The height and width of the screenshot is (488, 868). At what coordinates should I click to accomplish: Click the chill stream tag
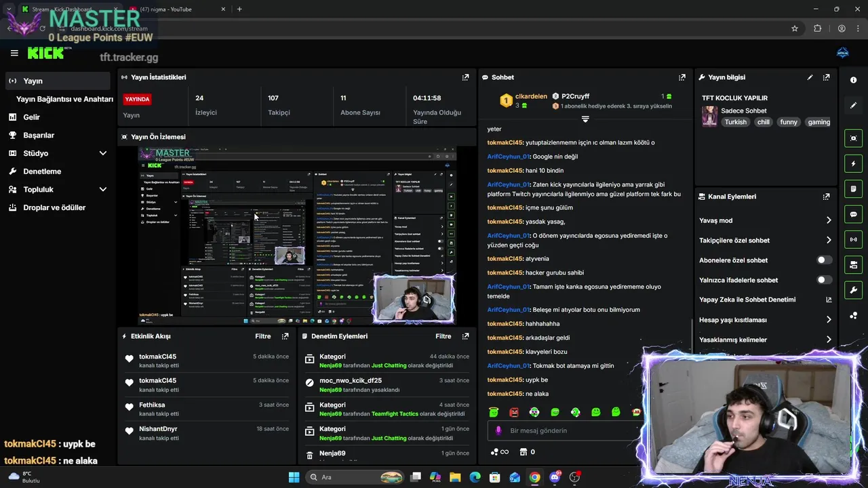[764, 122]
